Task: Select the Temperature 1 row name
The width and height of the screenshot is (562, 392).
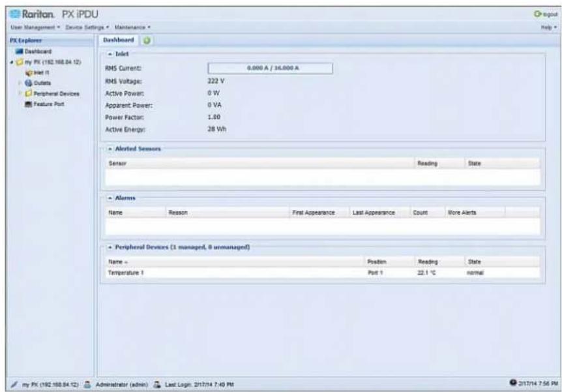Action: coord(126,273)
